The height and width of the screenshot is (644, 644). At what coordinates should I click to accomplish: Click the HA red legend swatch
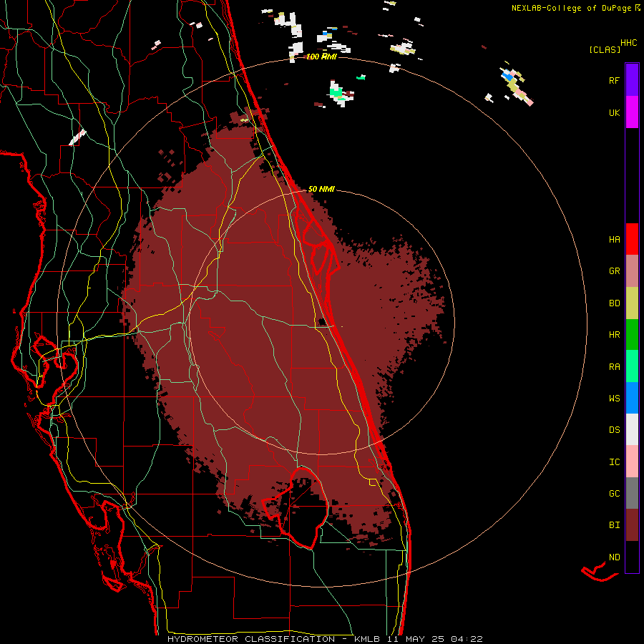(x=632, y=239)
